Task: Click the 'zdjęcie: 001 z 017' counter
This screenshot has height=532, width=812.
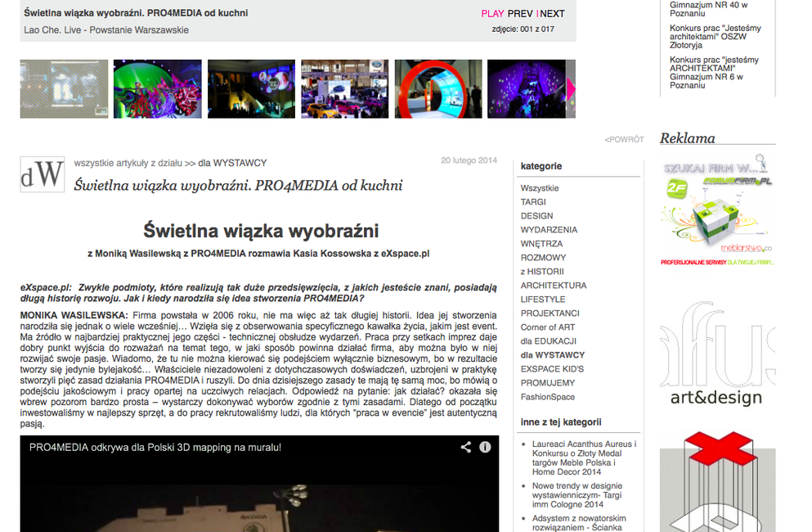Action: (x=523, y=29)
